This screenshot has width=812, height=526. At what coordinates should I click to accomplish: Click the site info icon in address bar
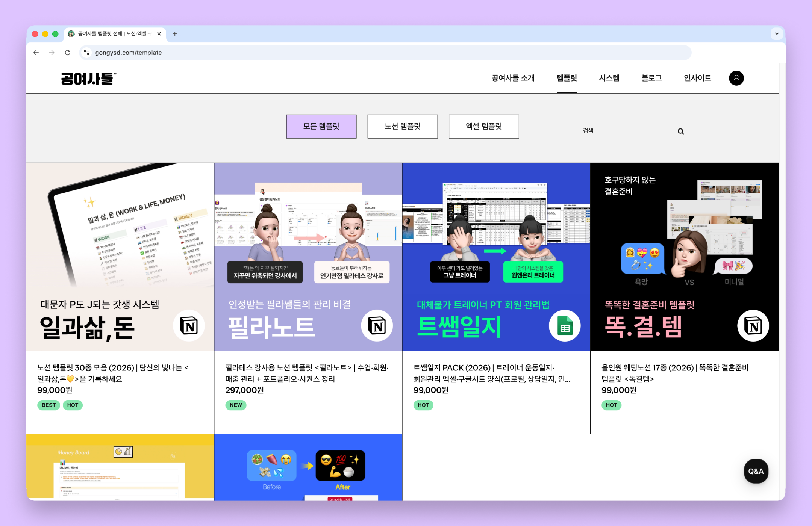pos(87,53)
